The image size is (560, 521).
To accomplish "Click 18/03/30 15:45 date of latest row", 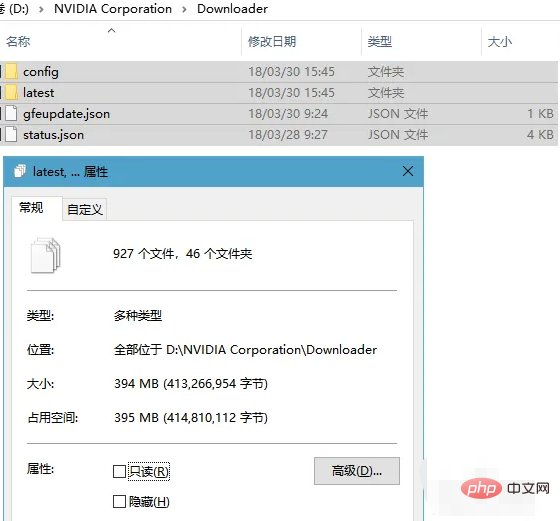I will (x=291, y=93).
